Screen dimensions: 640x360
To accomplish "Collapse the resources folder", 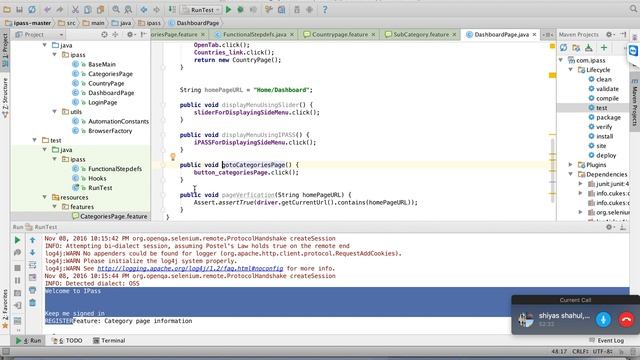I will 44,197.
